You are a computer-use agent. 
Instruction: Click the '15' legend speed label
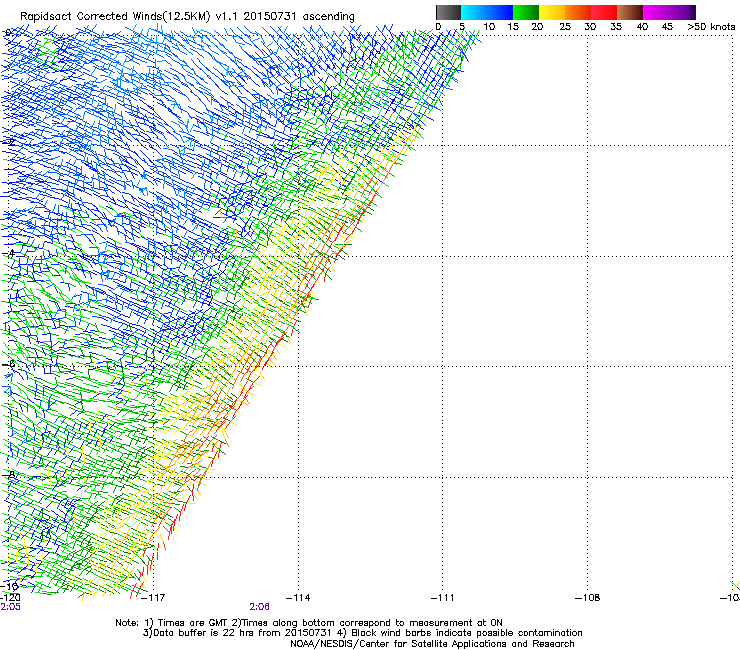[x=513, y=26]
